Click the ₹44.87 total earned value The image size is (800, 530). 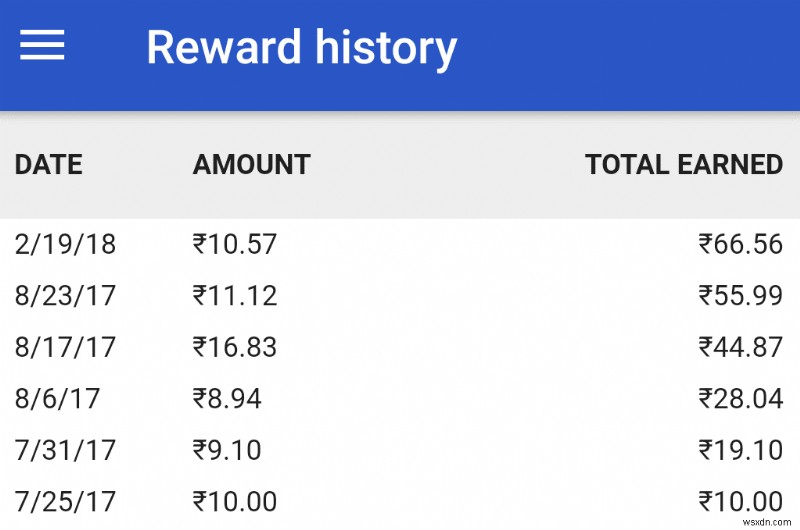740,348
